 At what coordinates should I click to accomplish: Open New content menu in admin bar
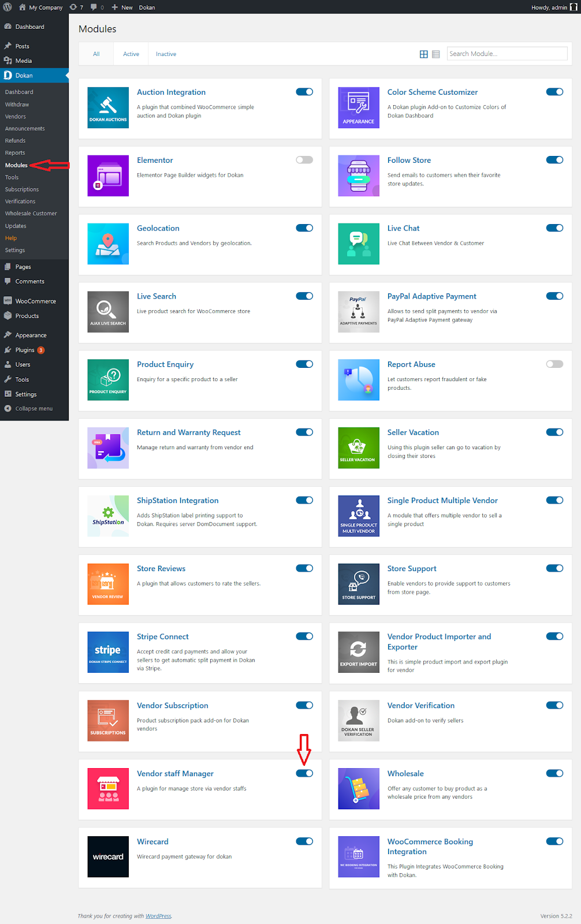[122, 8]
